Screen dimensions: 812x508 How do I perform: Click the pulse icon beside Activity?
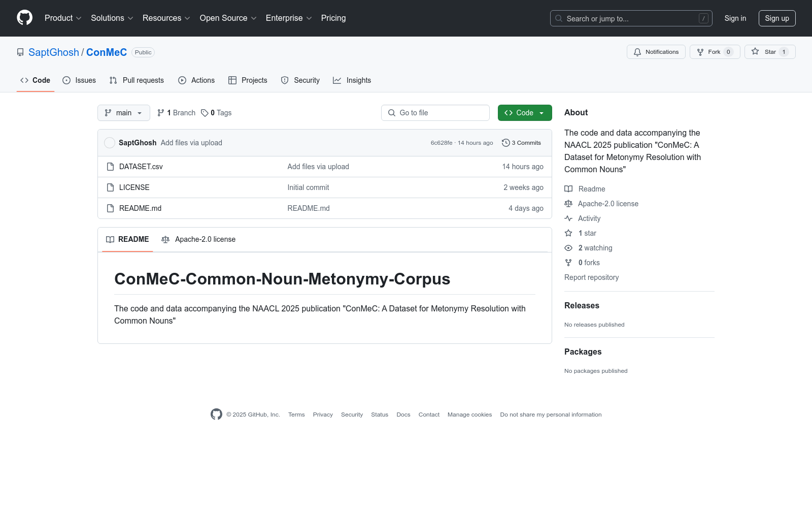pos(568,218)
